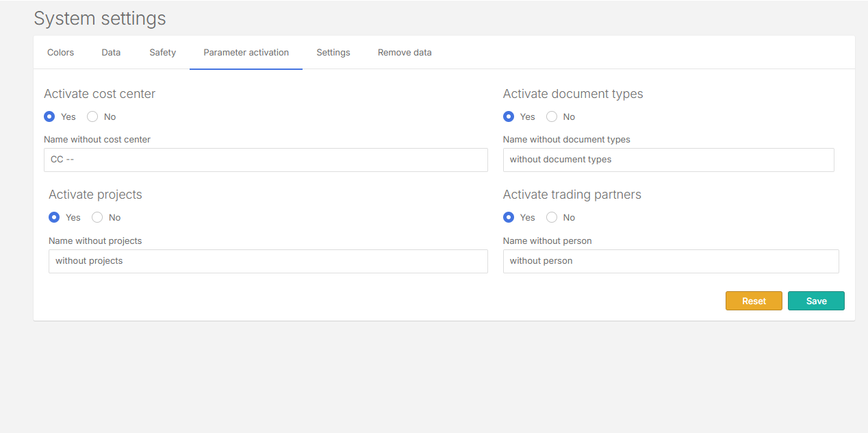Click the Name without cost center field
Screen dimensions: 868x433
[266, 160]
